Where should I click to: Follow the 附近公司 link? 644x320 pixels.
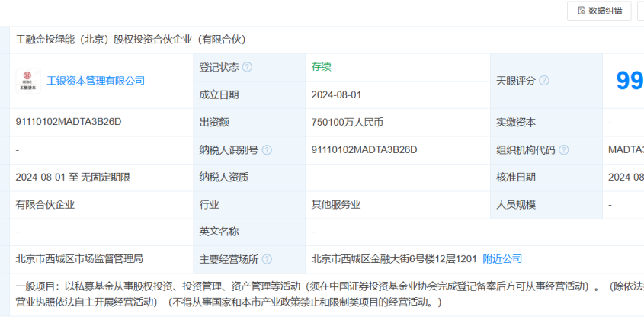tap(502, 259)
